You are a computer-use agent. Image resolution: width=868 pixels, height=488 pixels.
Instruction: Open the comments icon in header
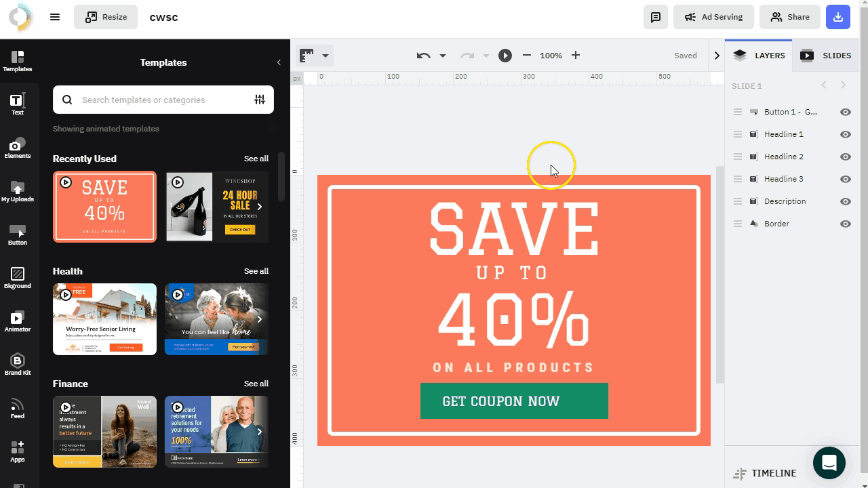(x=656, y=17)
